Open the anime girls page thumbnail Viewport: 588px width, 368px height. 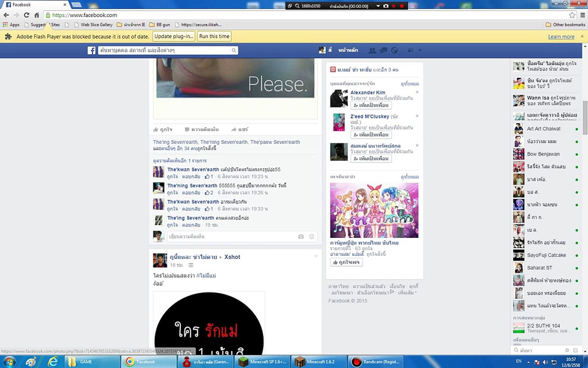(x=374, y=210)
